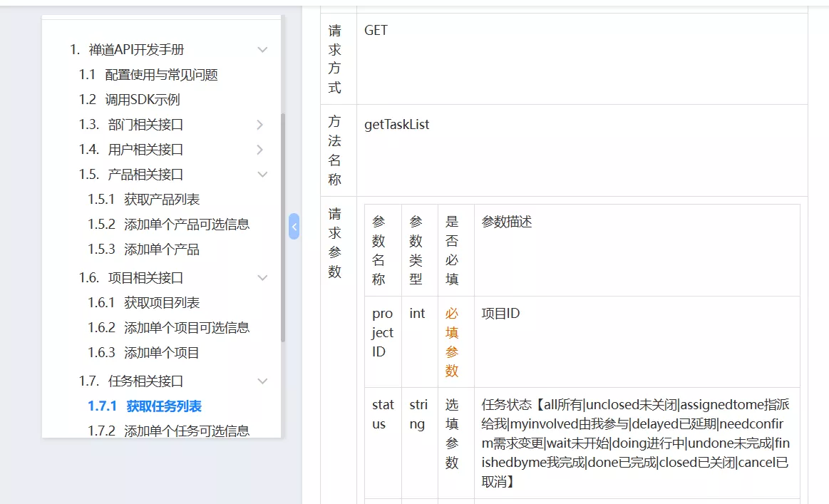Click the 参数名称 column header
The height and width of the screenshot is (504, 829).
click(x=379, y=250)
